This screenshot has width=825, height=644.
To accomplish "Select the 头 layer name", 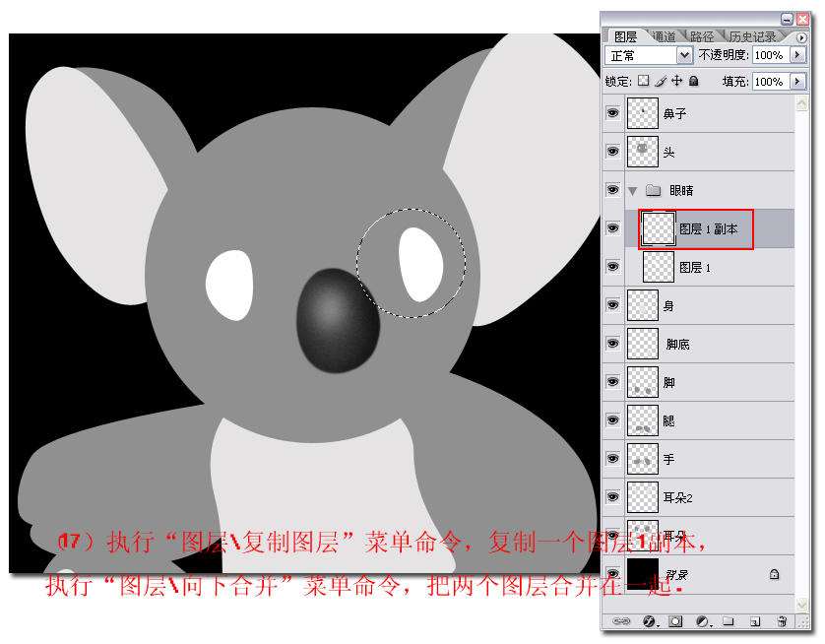I will pos(668,152).
